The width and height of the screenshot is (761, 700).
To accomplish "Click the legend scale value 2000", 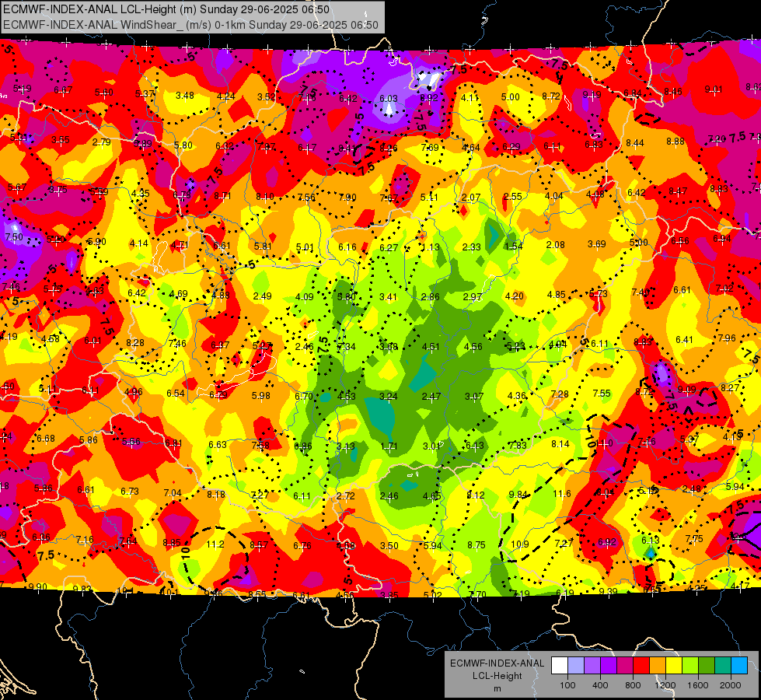I will coord(731,685).
